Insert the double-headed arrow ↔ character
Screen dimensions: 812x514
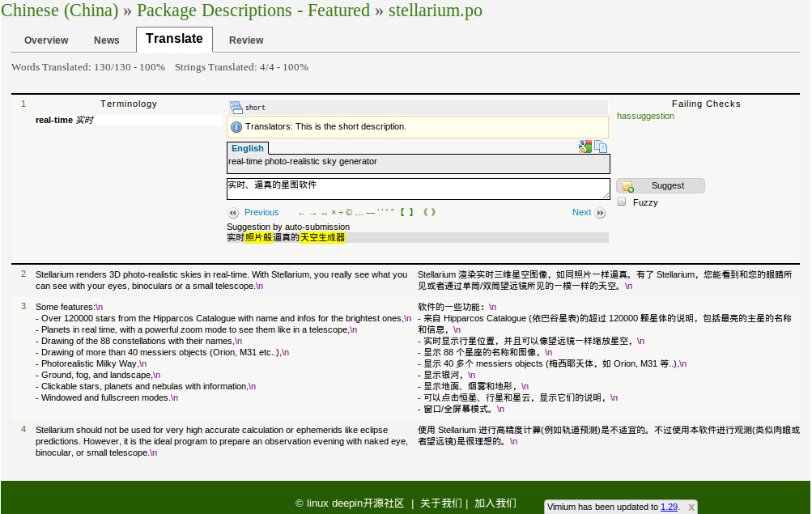coord(324,213)
